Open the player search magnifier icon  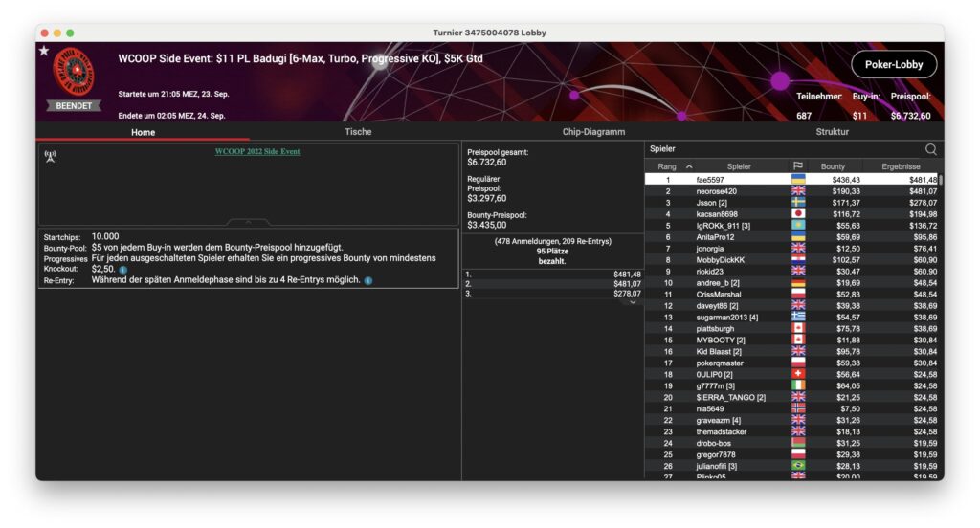(930, 149)
